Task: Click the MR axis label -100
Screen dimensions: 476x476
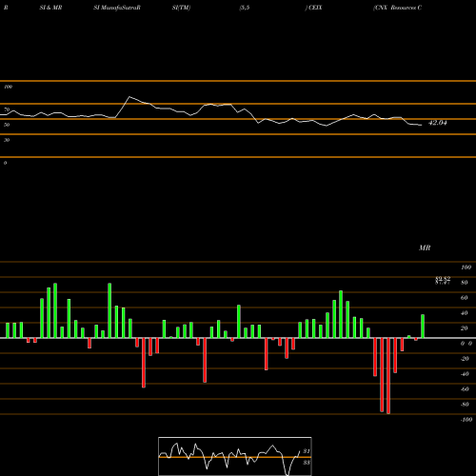Action: [x=466, y=420]
